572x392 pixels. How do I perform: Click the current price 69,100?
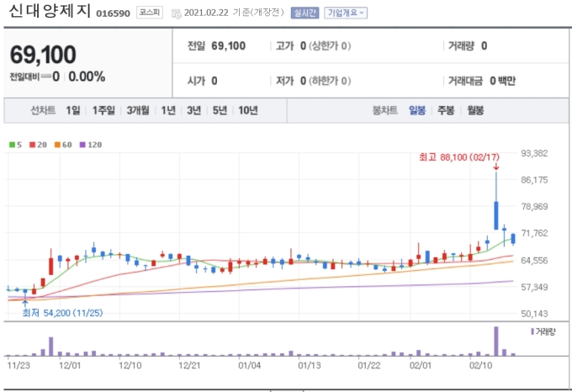coord(43,55)
